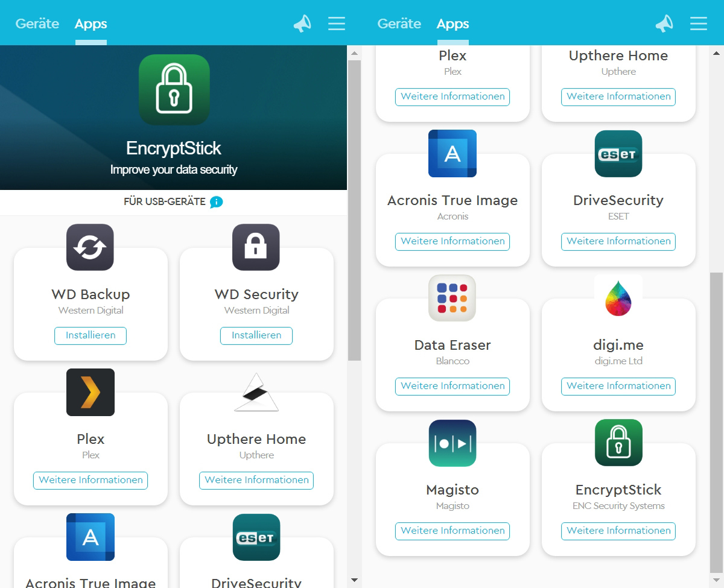Click Acronis True Image icon in right panel
The width and height of the screenshot is (724, 588).
pyautogui.click(x=453, y=153)
